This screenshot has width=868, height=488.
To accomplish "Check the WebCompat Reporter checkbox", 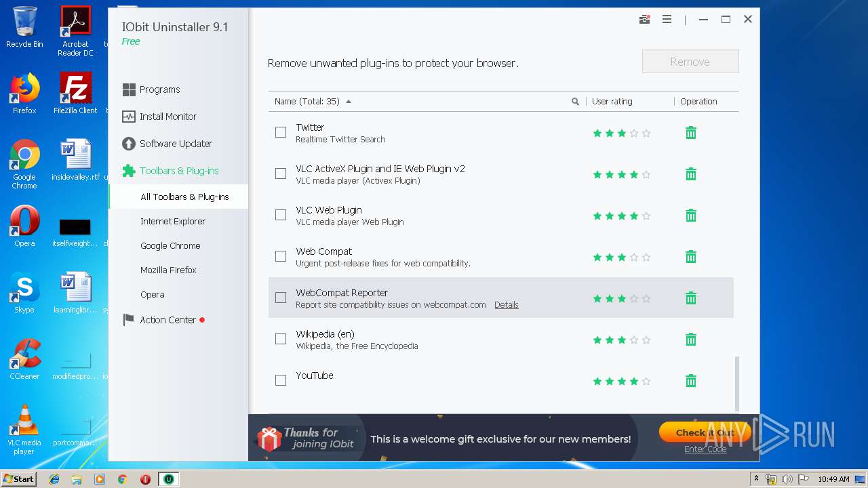I will click(x=281, y=298).
